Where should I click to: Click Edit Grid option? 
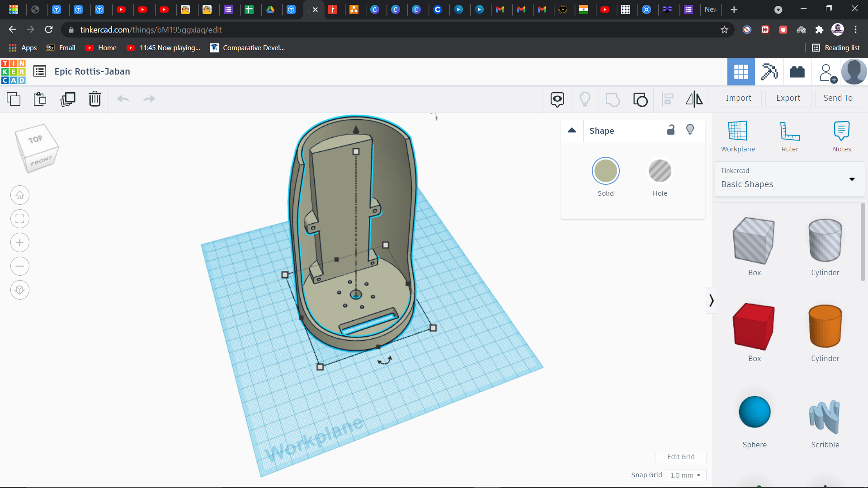point(680,456)
